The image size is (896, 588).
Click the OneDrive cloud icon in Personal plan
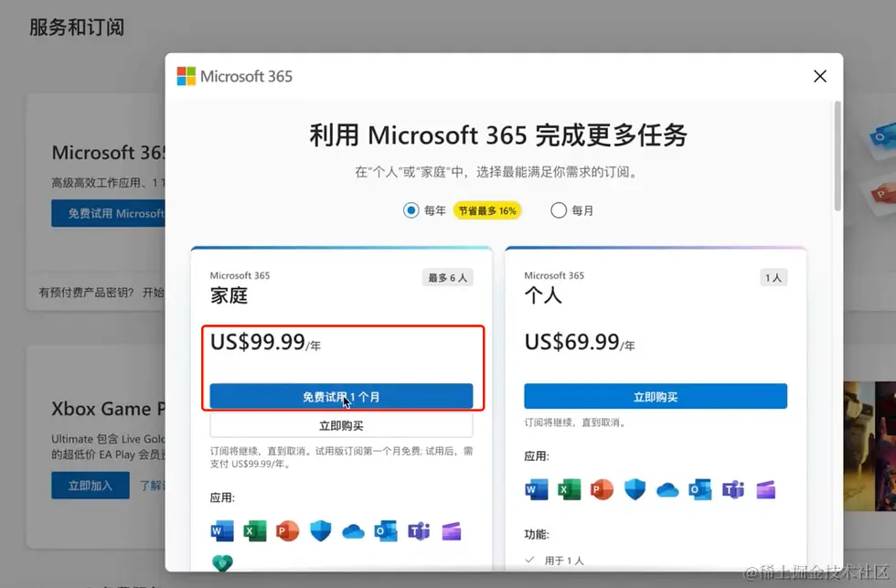667,490
